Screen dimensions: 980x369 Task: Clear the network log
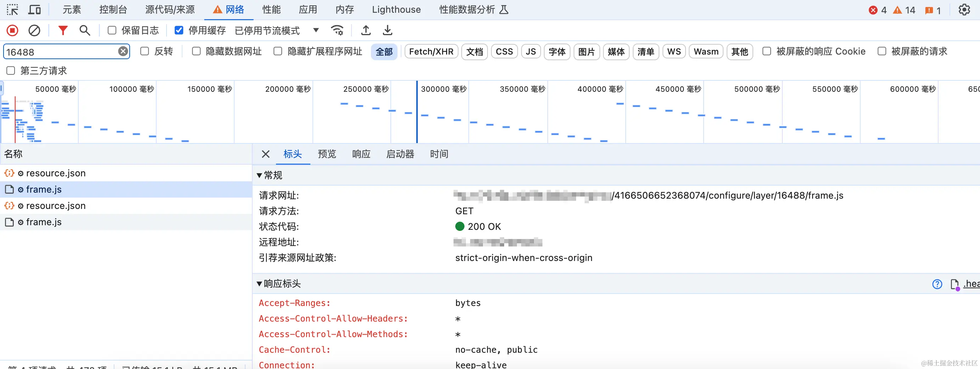pyautogui.click(x=34, y=30)
